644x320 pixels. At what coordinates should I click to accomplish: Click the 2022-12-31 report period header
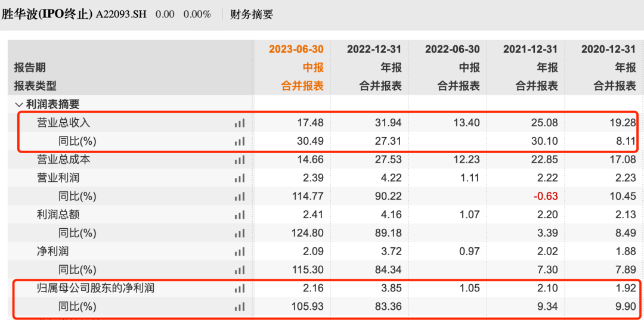(x=374, y=49)
